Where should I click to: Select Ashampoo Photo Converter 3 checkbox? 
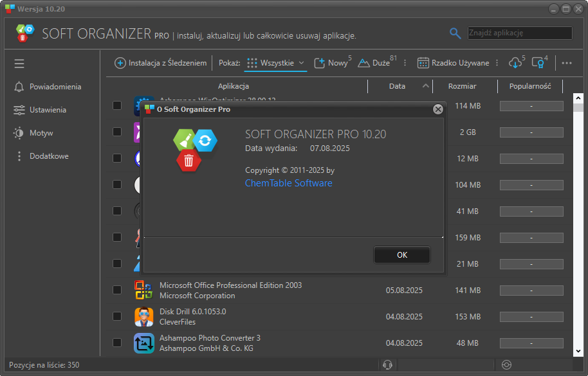(x=117, y=343)
